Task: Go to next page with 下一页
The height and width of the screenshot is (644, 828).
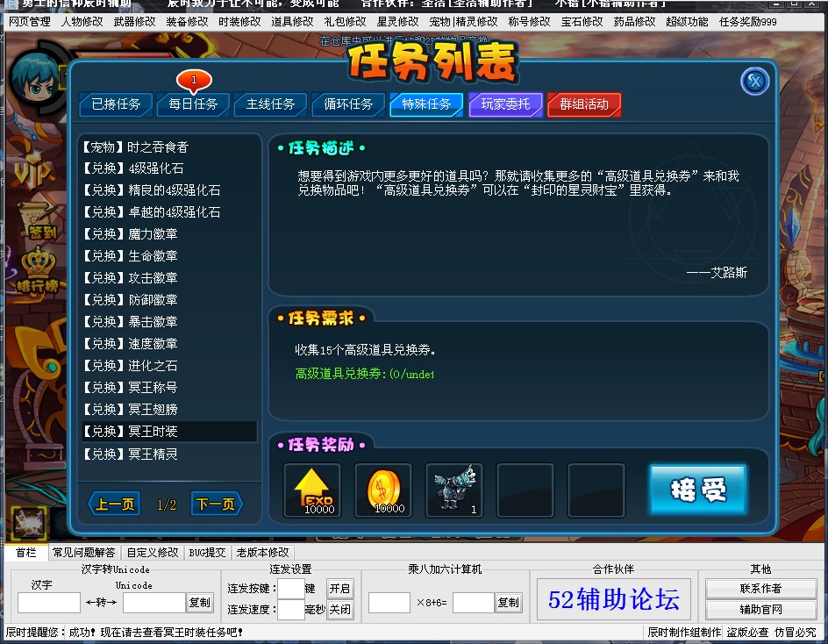Action: tap(216, 504)
